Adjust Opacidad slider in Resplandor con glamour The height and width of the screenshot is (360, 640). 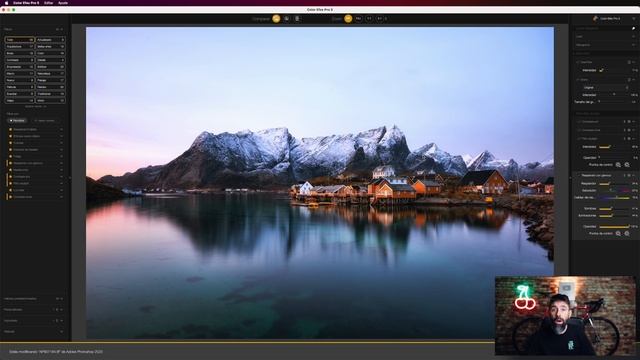[x=614, y=227]
